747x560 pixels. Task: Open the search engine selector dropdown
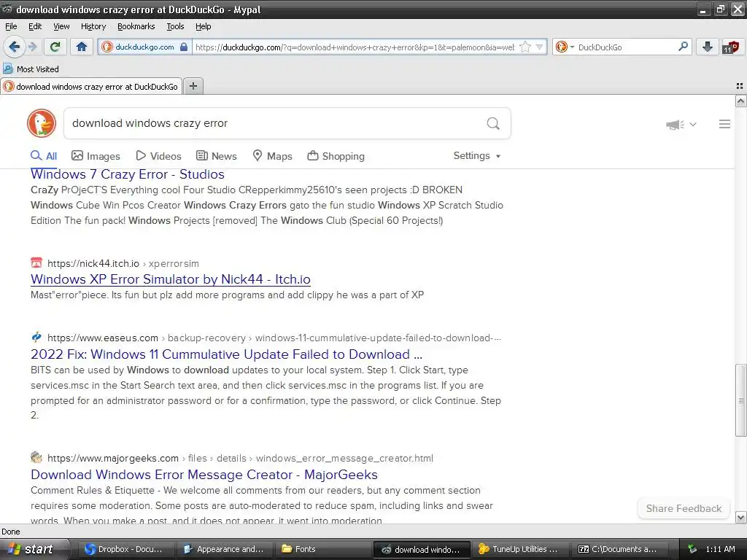pos(565,47)
